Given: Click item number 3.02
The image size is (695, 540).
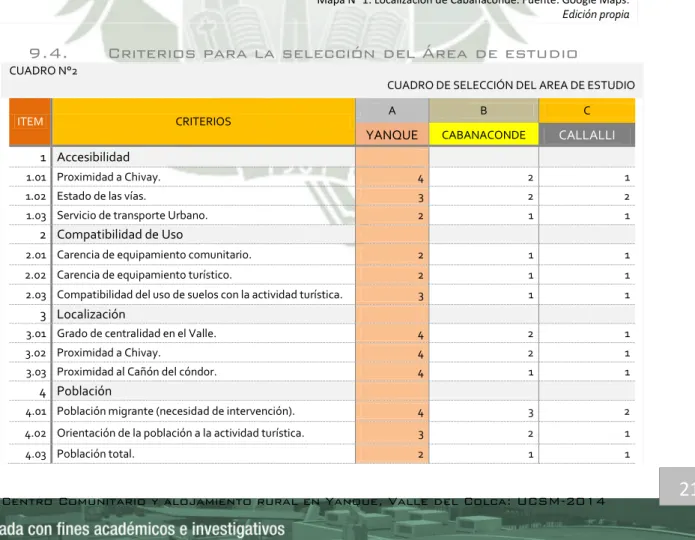Looking at the screenshot, I should pos(36,354).
